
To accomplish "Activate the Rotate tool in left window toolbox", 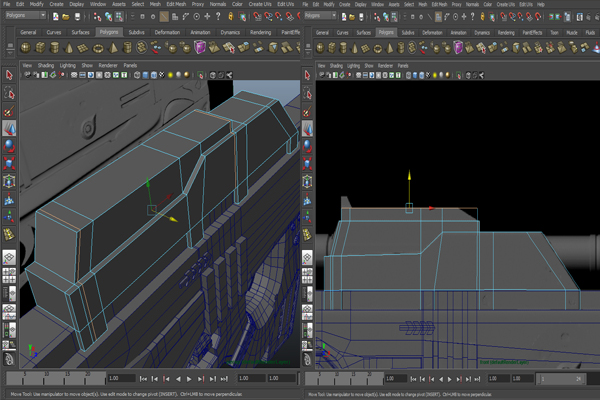I will pos(9,146).
